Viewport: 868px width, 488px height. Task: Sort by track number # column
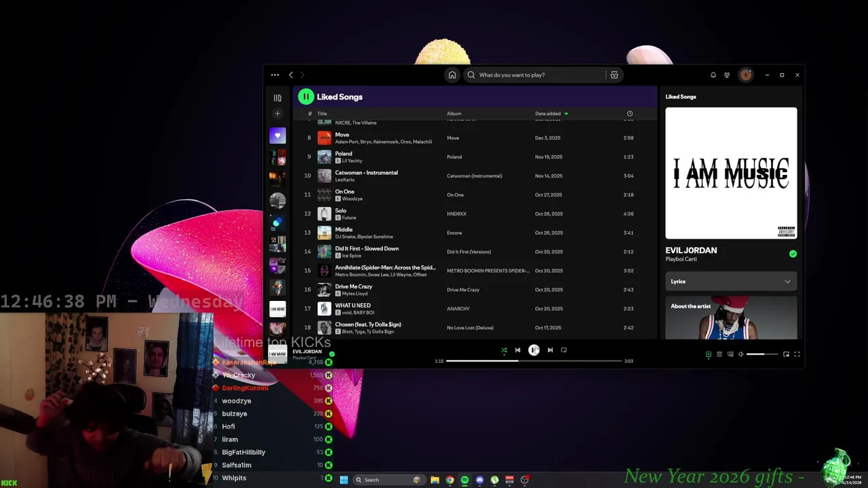pyautogui.click(x=309, y=114)
